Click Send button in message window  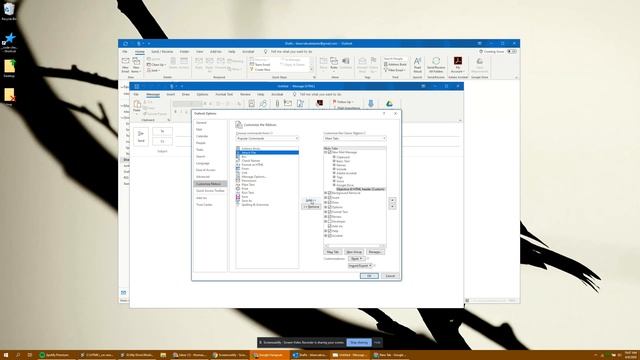(x=141, y=137)
